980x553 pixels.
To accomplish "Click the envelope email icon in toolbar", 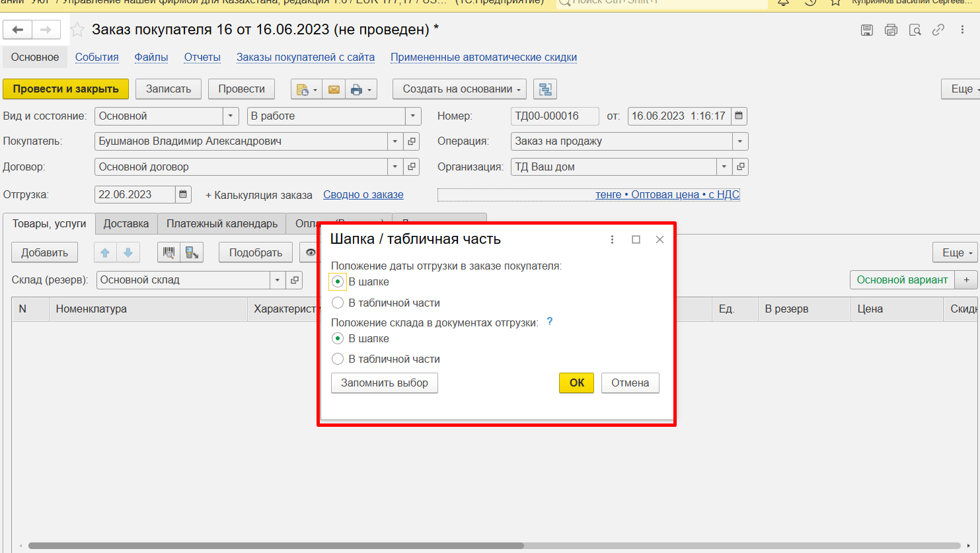I will (334, 89).
